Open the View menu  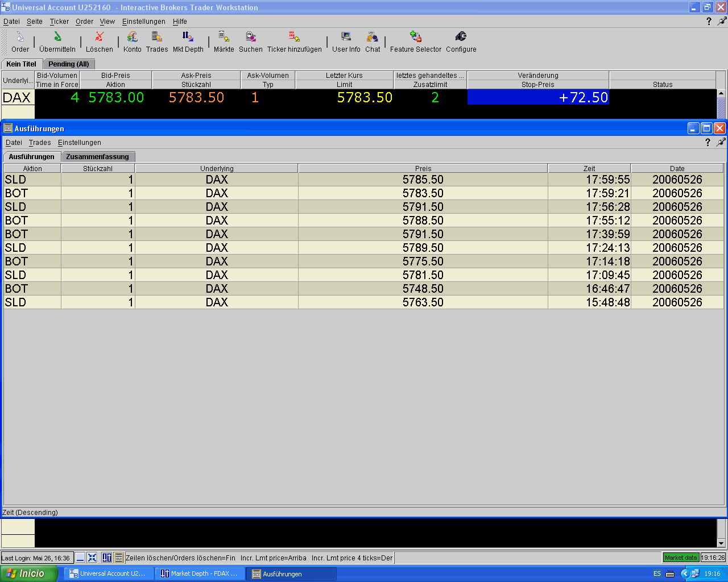click(x=107, y=22)
